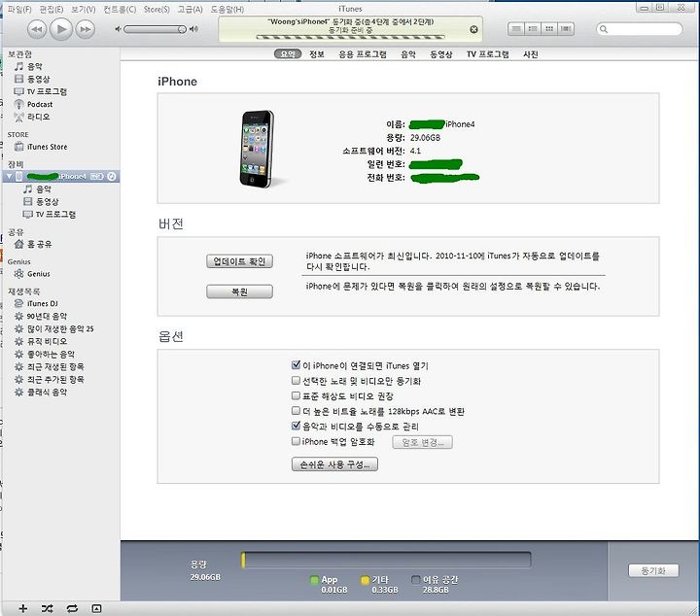Select the TV 프로그램 tab at top
This screenshot has width=700, height=616.
point(487,54)
